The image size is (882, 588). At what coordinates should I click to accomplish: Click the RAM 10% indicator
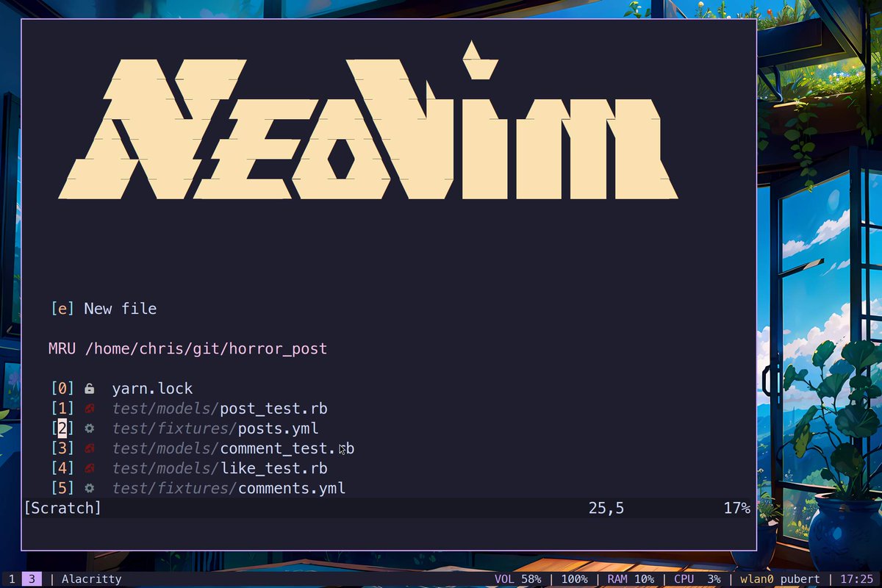tap(631, 579)
